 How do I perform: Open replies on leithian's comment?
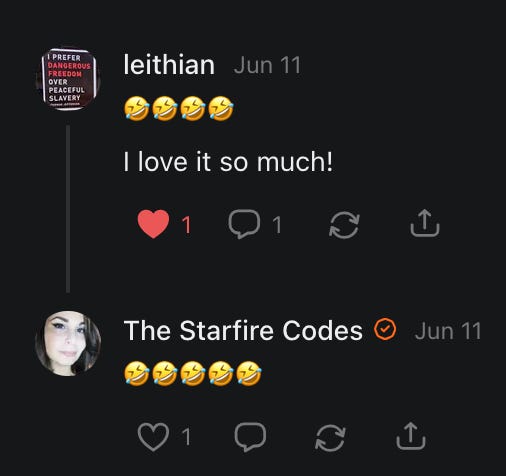[x=244, y=224]
